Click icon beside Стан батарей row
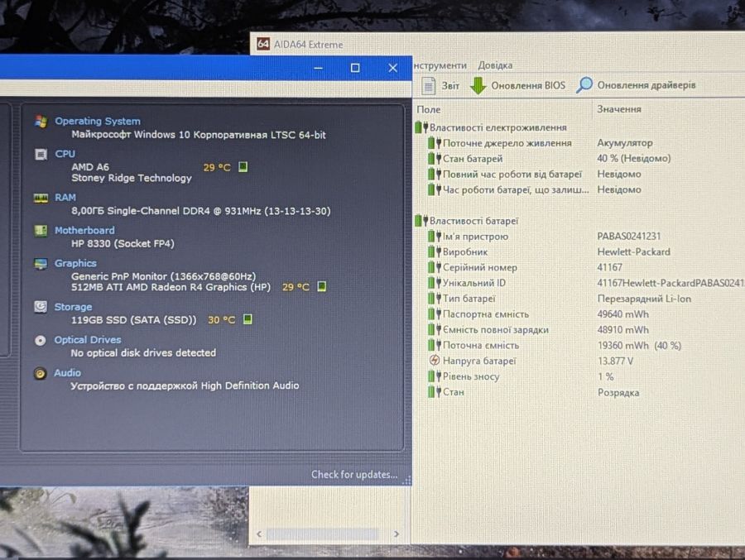The width and height of the screenshot is (745, 560). point(435,159)
